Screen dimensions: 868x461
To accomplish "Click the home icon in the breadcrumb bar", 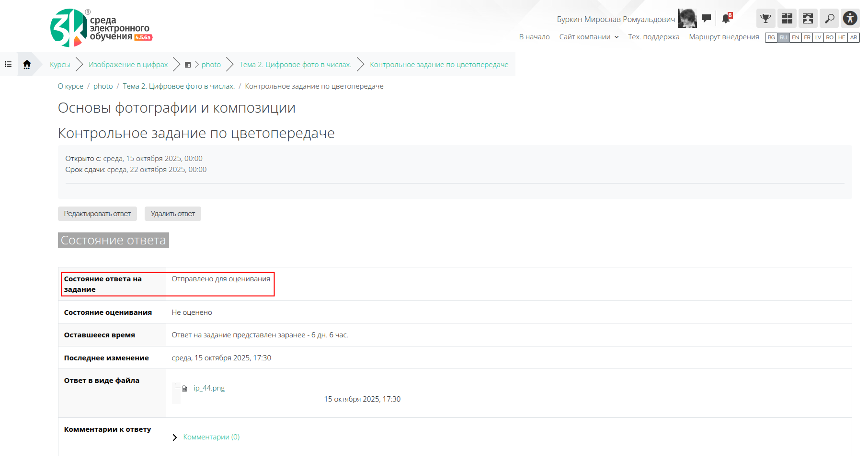I will (27, 64).
